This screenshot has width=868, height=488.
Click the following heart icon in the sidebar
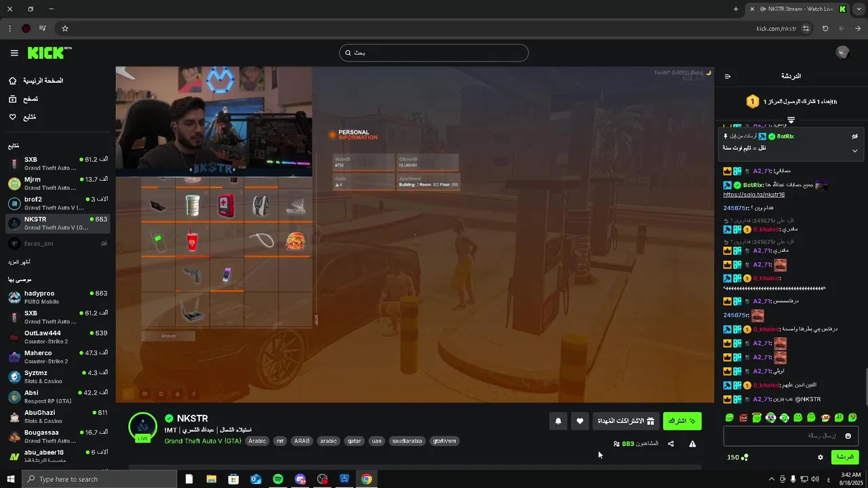tap(13, 117)
